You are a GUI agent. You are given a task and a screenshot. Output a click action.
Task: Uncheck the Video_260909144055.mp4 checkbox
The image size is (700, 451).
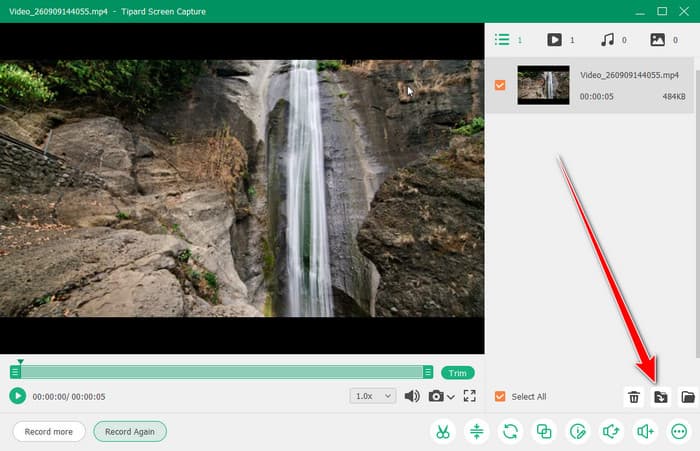coord(500,85)
